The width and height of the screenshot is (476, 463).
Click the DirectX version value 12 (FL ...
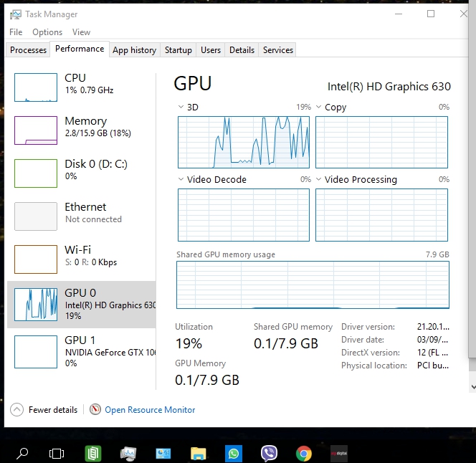pos(432,353)
